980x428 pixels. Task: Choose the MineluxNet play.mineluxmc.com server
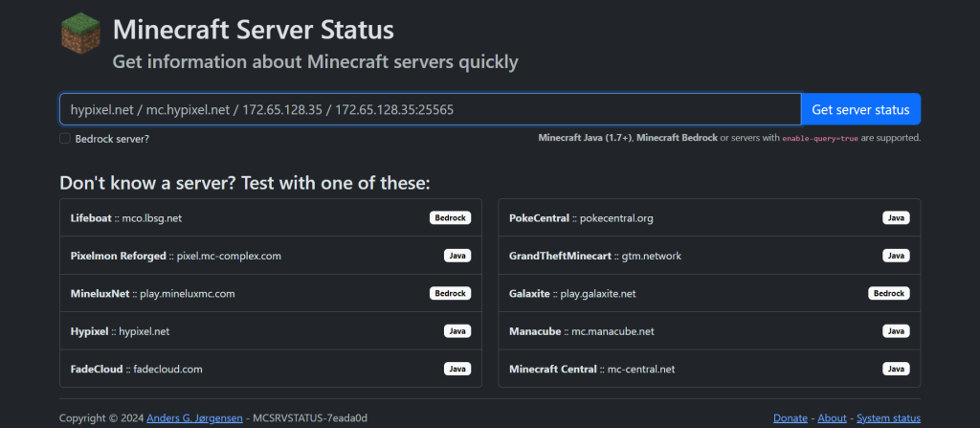(x=271, y=293)
